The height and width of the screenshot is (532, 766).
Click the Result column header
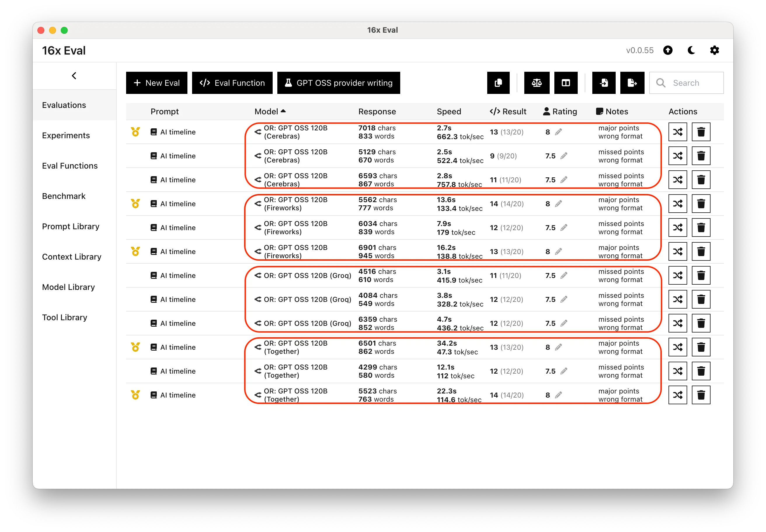coord(508,111)
